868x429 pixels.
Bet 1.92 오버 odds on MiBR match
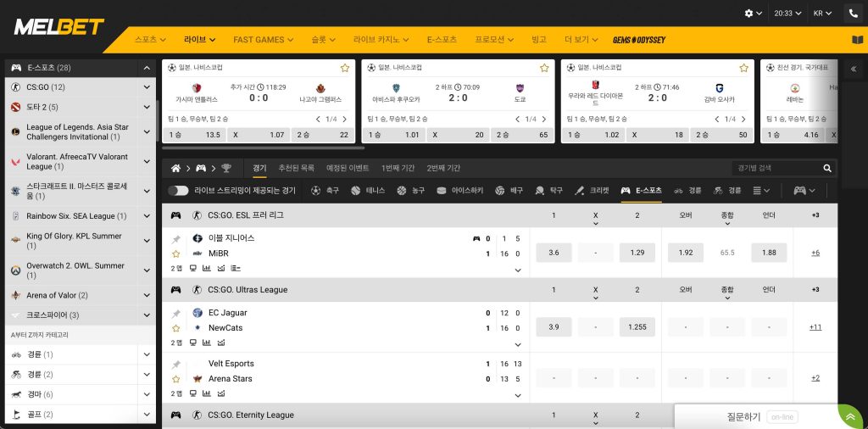pos(685,253)
